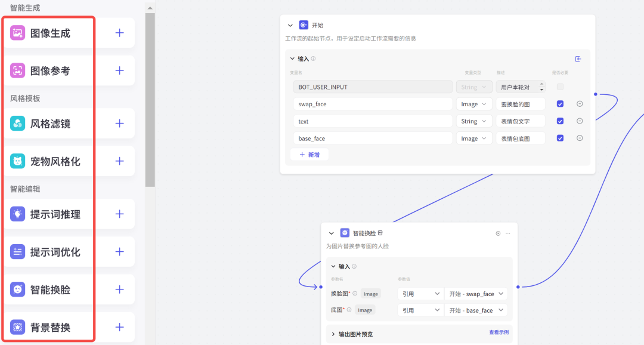Add 智能换脸 node with plus icon
This screenshot has height=345, width=644.
click(x=119, y=289)
